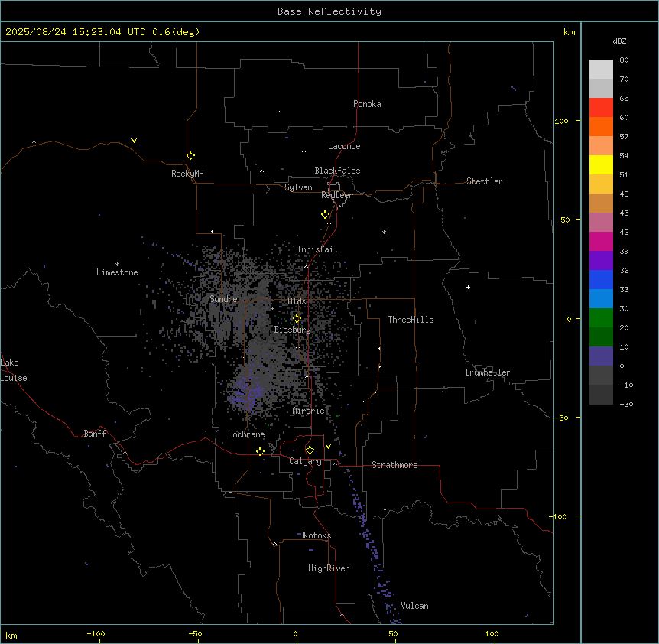Click the Limestone label
Image resolution: width=659 pixels, height=644 pixels.
click(117, 272)
